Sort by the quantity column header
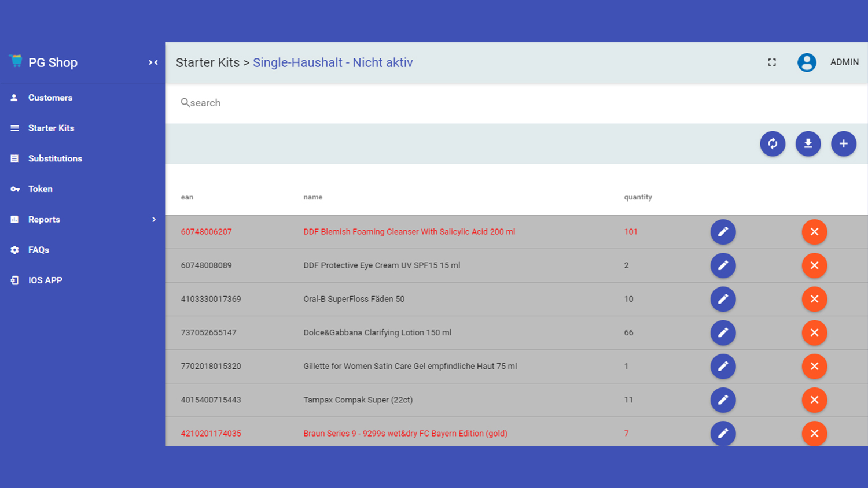The width and height of the screenshot is (868, 488). tap(638, 197)
